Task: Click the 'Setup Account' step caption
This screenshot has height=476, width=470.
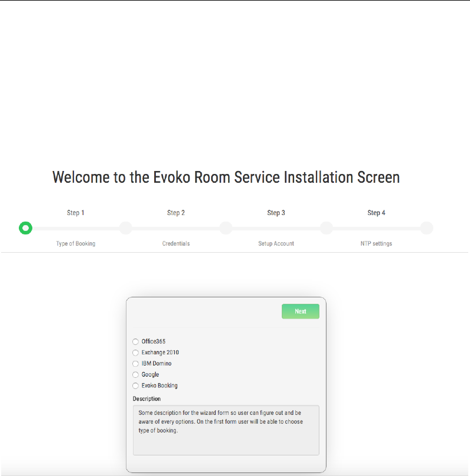Action: pos(276,243)
